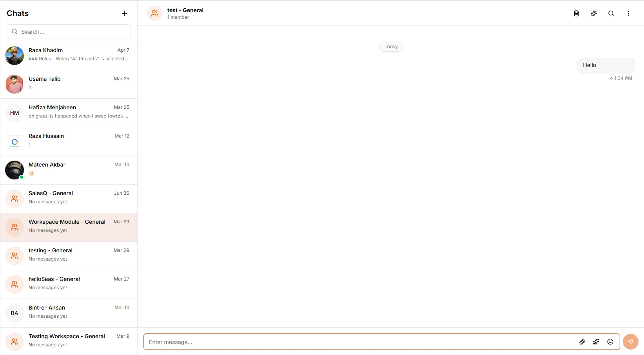644x355 pixels.
Task: Click SalesQ - General group icon
Action: 15,199
